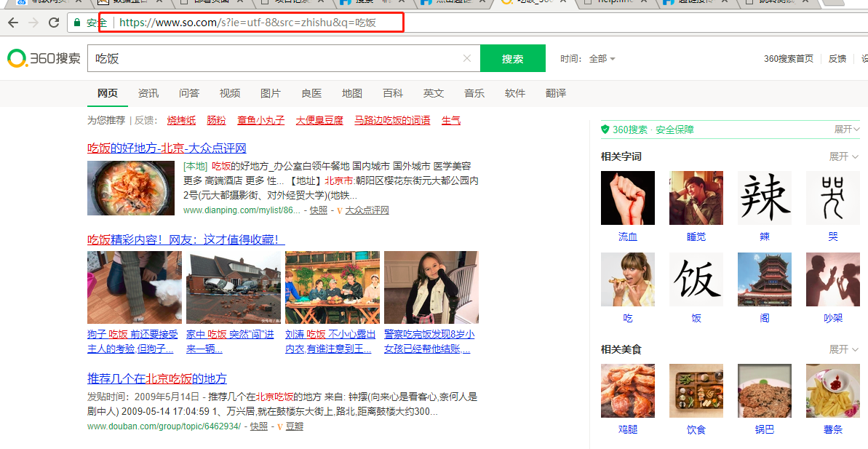Image resolution: width=868 pixels, height=449 pixels.
Task: Expand the 相关字词 section
Action: [x=844, y=156]
